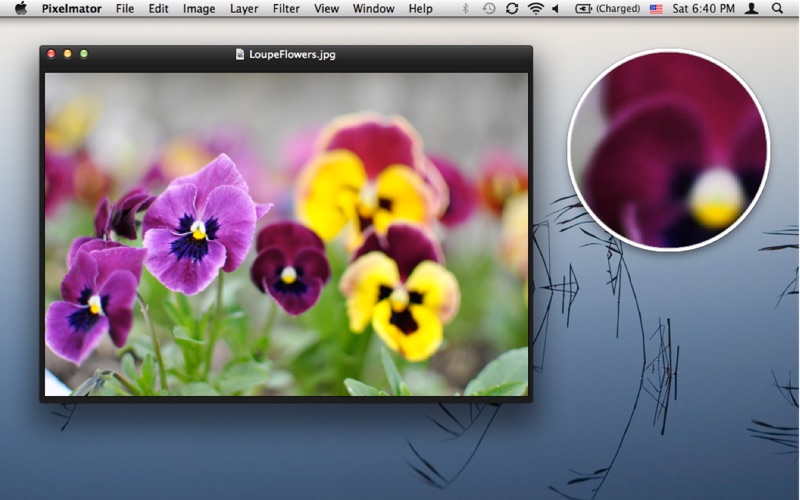Open the Pixelmator application menu
The height and width of the screenshot is (500, 800).
[72, 8]
